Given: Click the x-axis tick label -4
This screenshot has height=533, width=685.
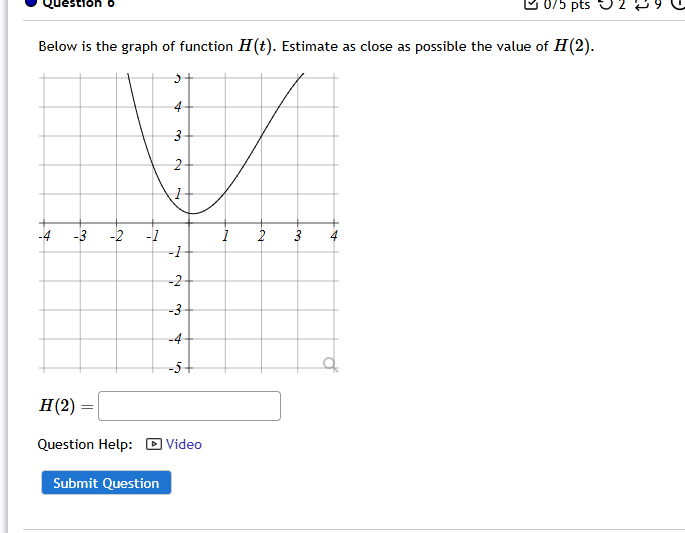Looking at the screenshot, I should pos(45,236).
